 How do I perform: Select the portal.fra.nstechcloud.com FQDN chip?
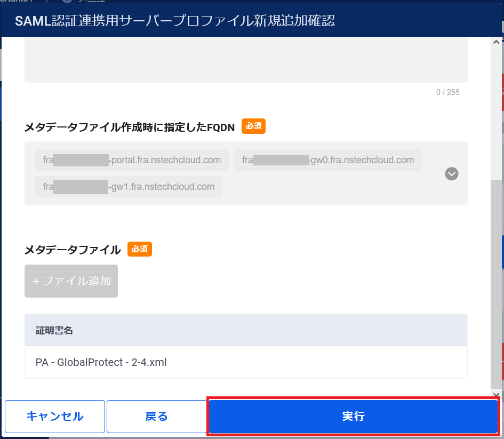(132, 159)
